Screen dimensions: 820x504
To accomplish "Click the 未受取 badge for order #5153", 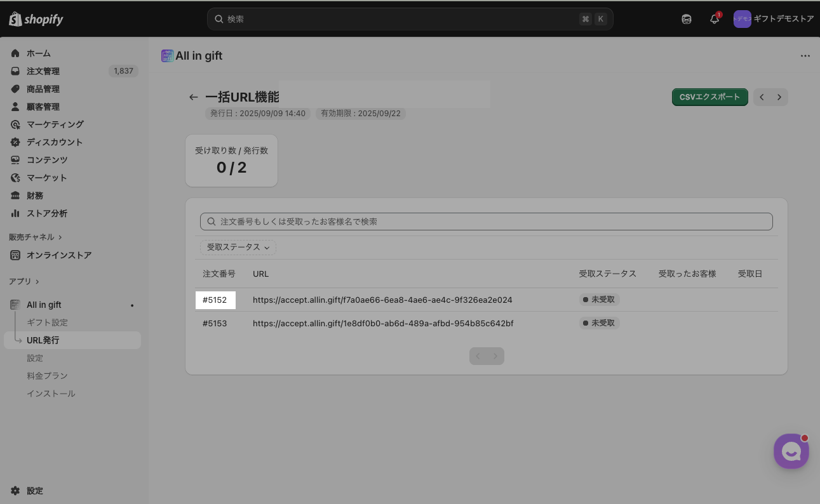I will [599, 323].
